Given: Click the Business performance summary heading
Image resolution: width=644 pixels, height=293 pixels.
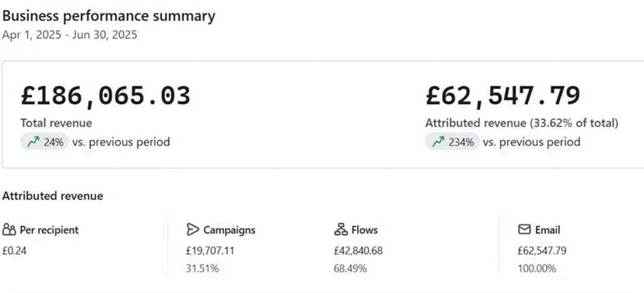Looking at the screenshot, I should coord(109,16).
